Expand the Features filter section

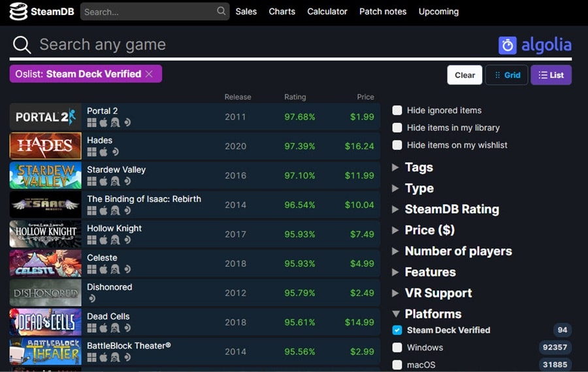click(424, 272)
